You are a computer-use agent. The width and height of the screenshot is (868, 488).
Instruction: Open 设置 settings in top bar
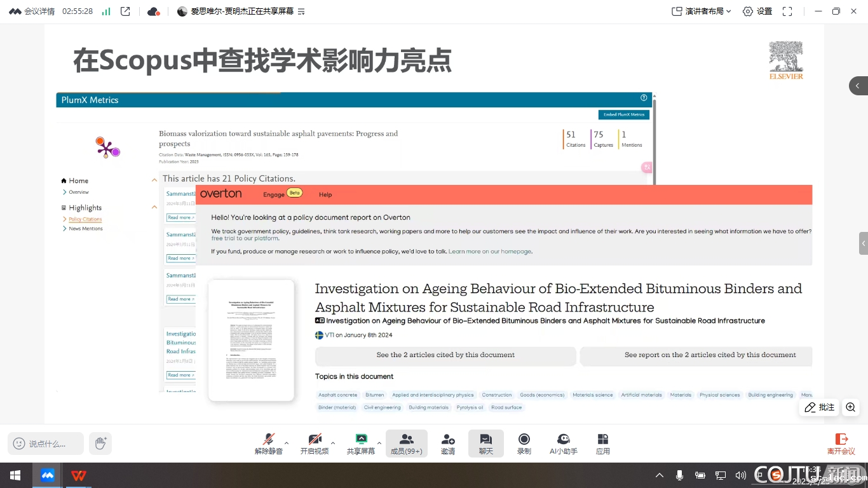pos(757,11)
